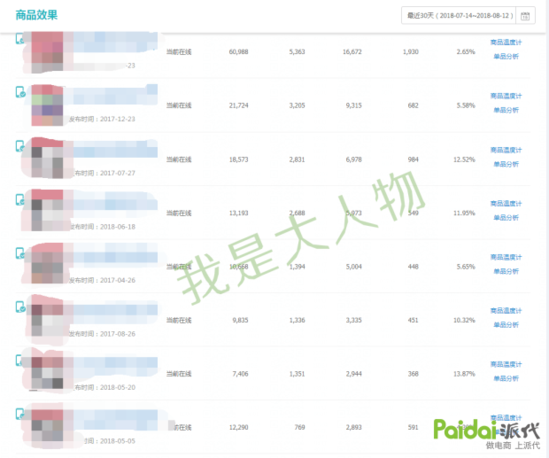Click 当前在线 status in the 7,406 row
This screenshot has height=458, width=549.
[x=179, y=374]
